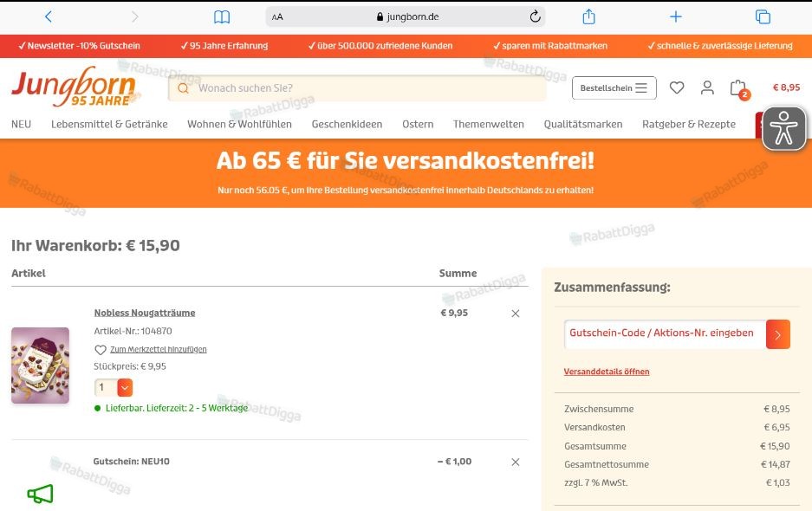This screenshot has width=812, height=511.
Task: Click the jungborn.de address bar
Action: click(406, 16)
